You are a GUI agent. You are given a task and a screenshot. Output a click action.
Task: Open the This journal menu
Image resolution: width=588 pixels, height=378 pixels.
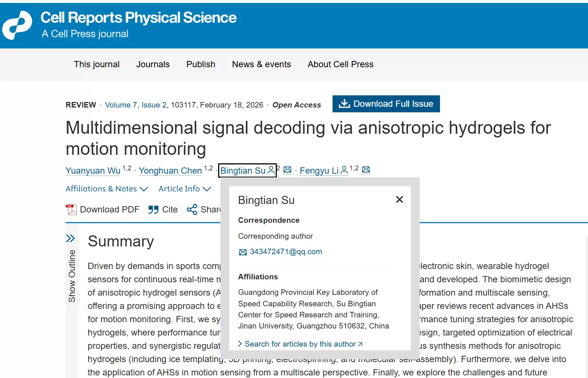[97, 64]
